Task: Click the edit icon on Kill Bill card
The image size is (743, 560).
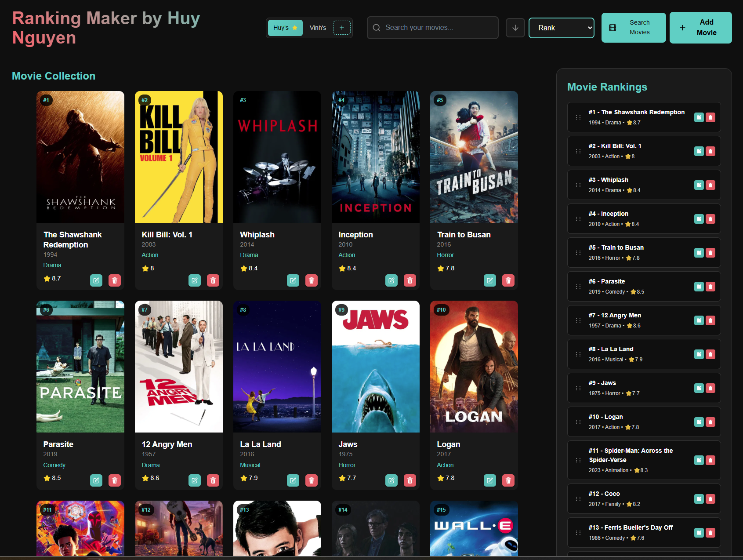Action: tap(195, 280)
